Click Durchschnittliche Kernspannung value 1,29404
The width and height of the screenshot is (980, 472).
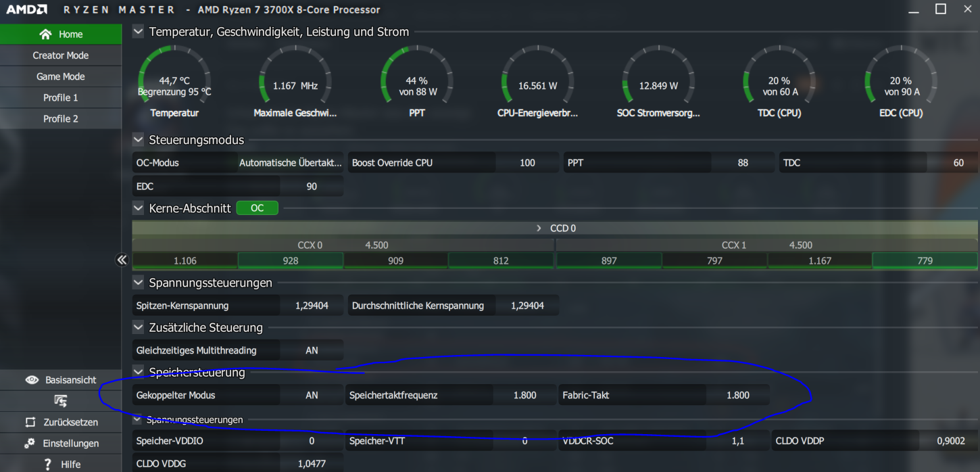(527, 306)
